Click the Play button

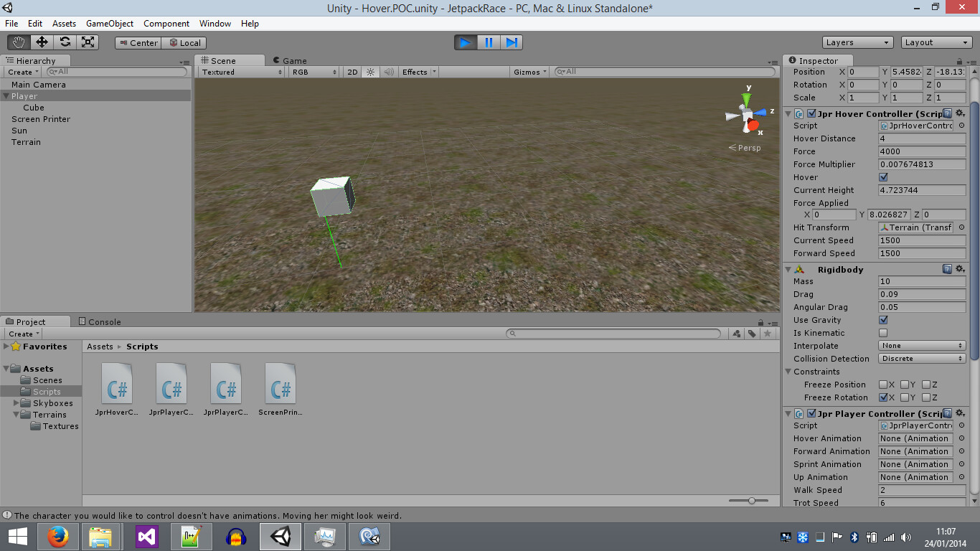coord(466,42)
